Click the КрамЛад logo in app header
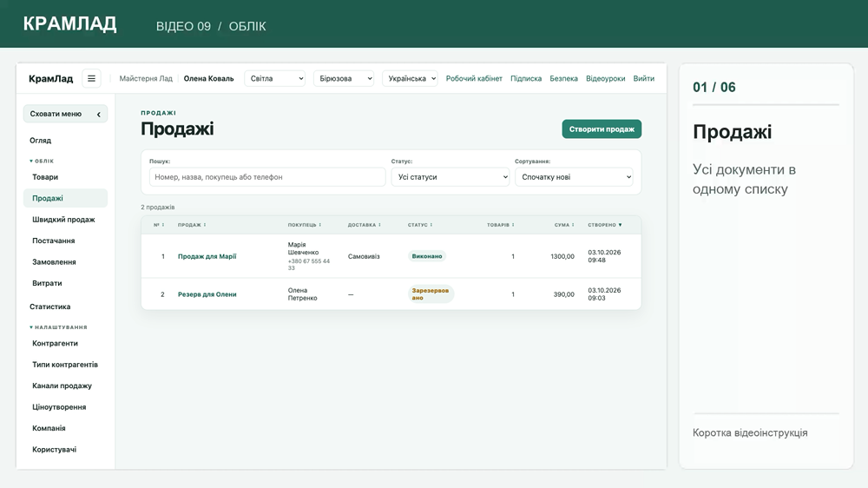The image size is (868, 488). click(x=51, y=79)
